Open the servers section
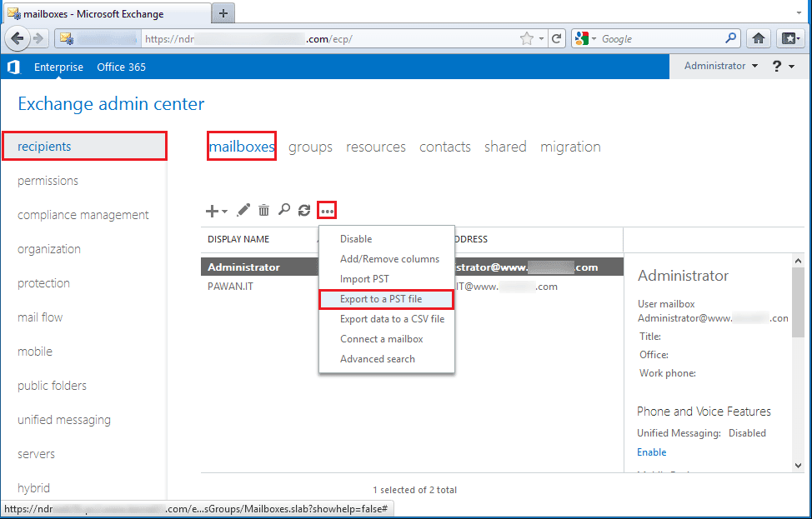 (36, 454)
